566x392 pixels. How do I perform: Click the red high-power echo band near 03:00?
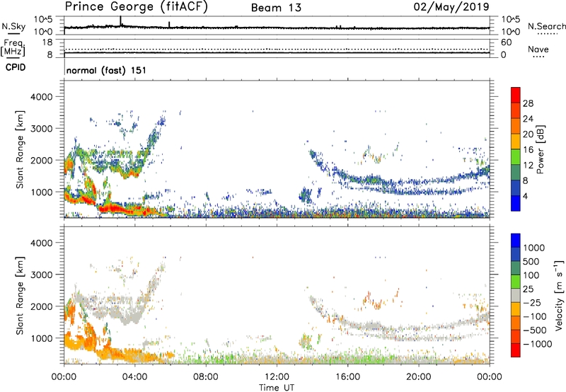click(x=115, y=209)
